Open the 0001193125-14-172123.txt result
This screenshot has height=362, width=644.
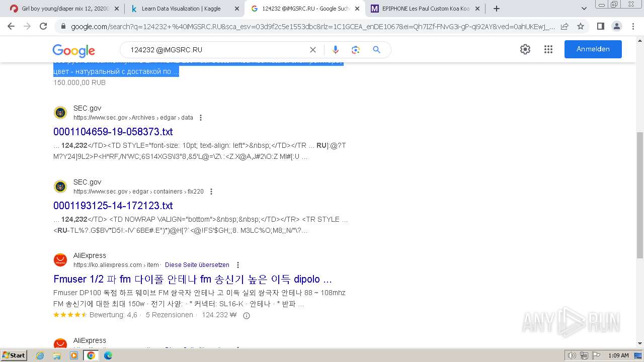click(113, 206)
